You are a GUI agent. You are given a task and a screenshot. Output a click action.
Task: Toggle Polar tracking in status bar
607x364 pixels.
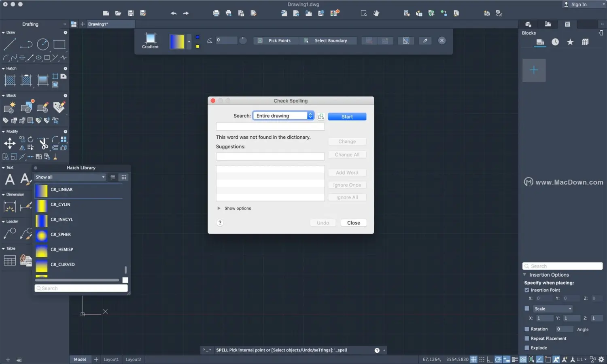[498, 359]
